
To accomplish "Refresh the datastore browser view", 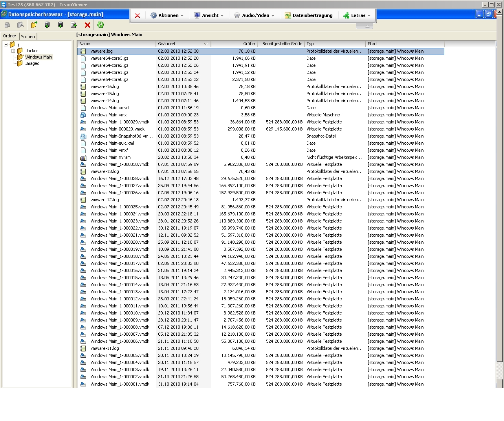I will [x=101, y=25].
